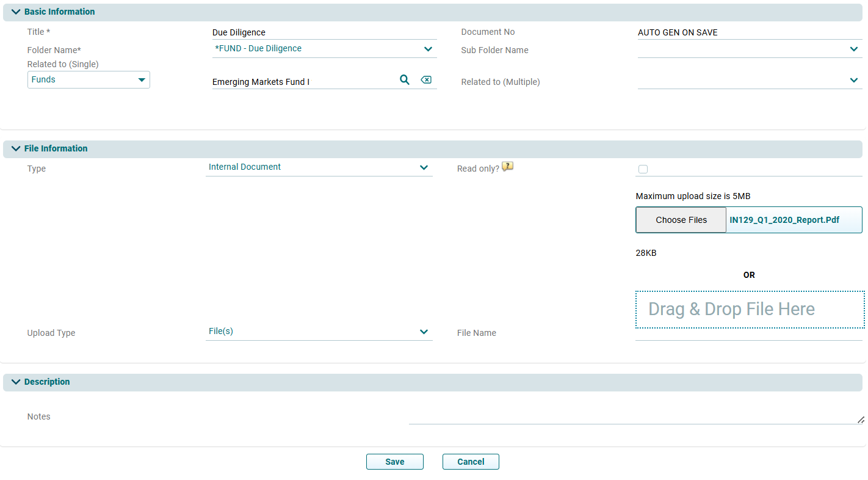
Task: Click the Title input field
Action: [x=324, y=32]
